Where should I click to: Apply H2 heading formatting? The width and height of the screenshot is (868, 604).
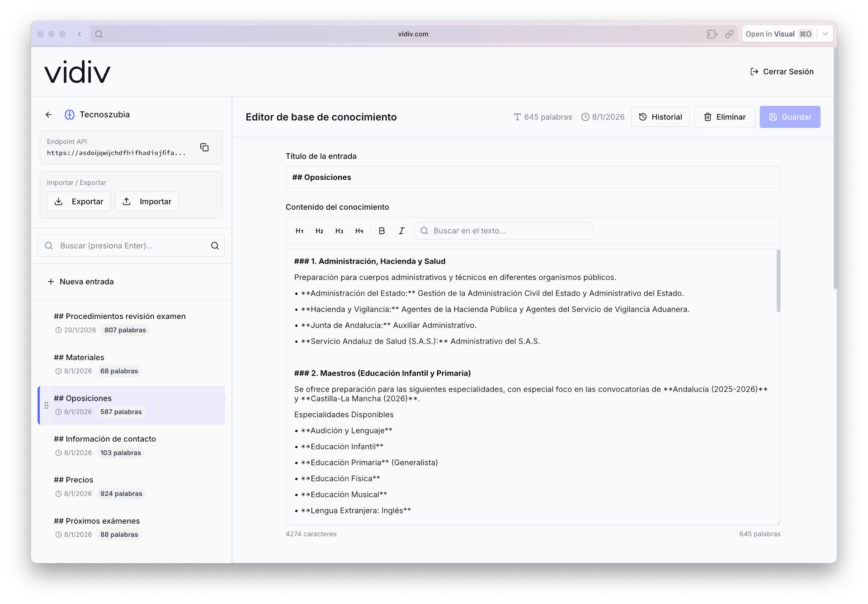319,231
